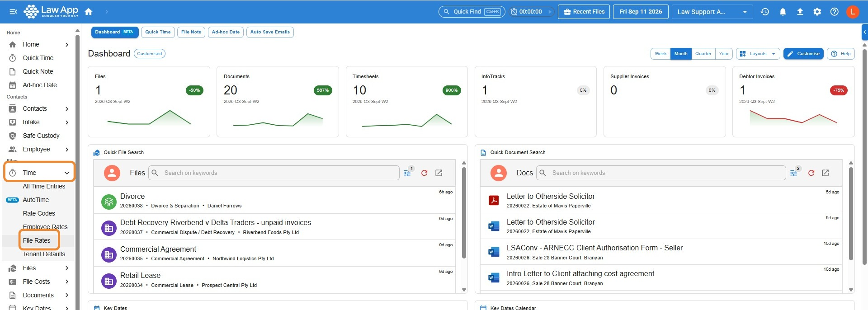Select Week time range
Viewport: 868px width, 310px height.
tap(660, 54)
